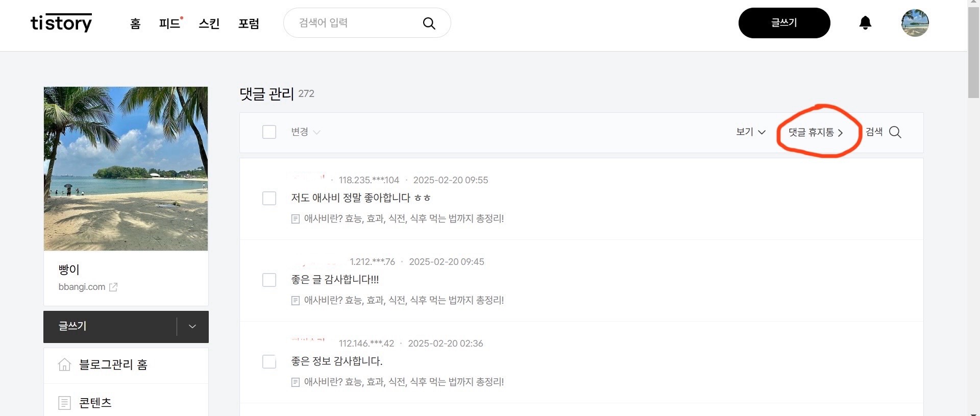Select the 포럼 menu item
Viewport: 980px width, 416px height.
249,23
